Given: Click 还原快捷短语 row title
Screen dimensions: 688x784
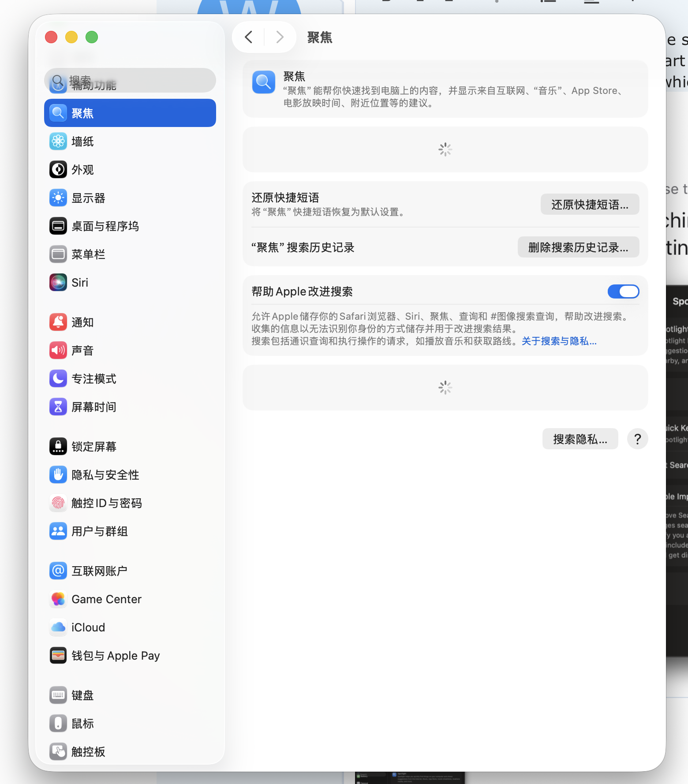Looking at the screenshot, I should (285, 198).
